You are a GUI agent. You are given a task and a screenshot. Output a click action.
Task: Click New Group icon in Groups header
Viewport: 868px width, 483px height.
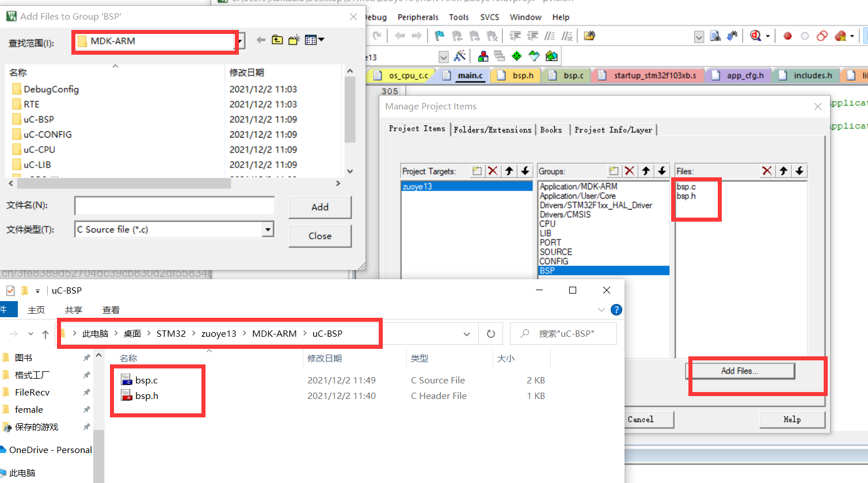click(x=614, y=171)
